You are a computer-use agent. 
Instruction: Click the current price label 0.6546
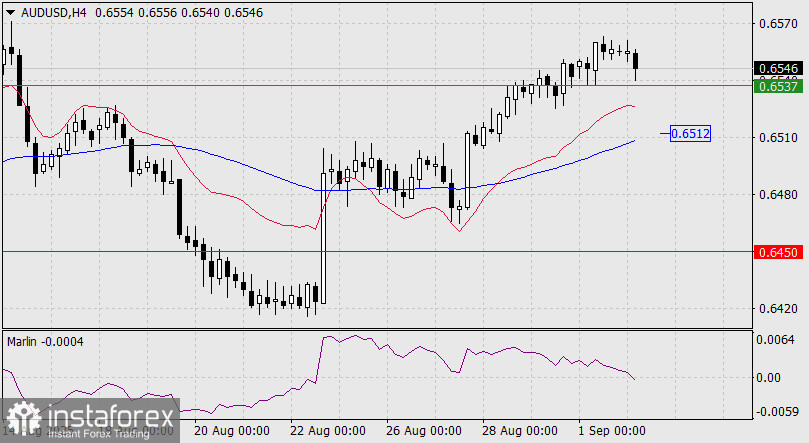pyautogui.click(x=779, y=69)
